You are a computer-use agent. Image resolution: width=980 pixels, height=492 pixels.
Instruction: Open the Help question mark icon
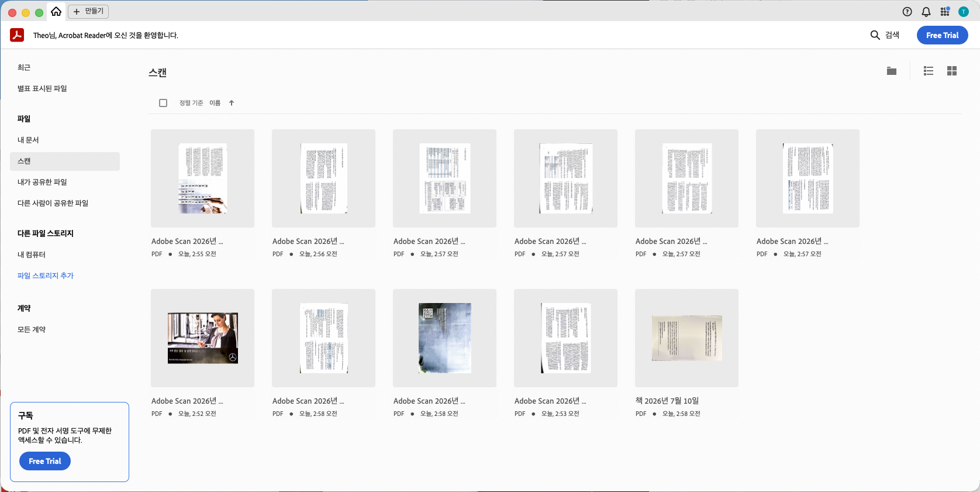[907, 12]
